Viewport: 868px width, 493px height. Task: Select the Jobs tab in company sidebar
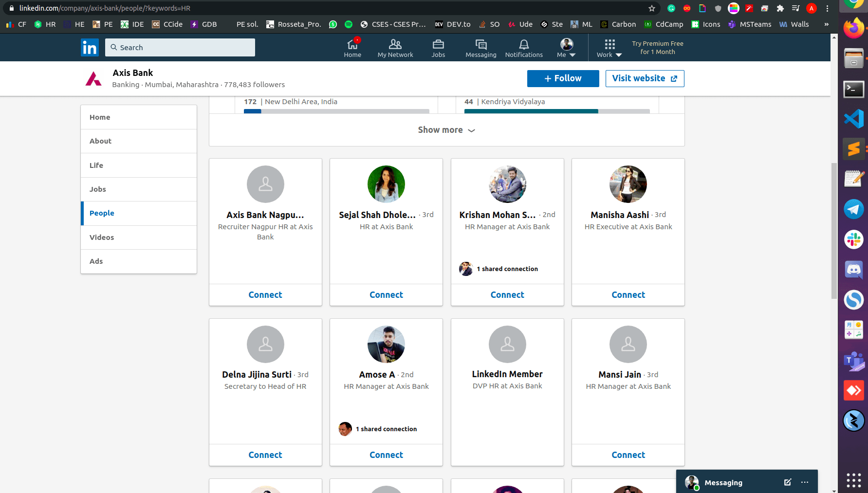tap(139, 189)
